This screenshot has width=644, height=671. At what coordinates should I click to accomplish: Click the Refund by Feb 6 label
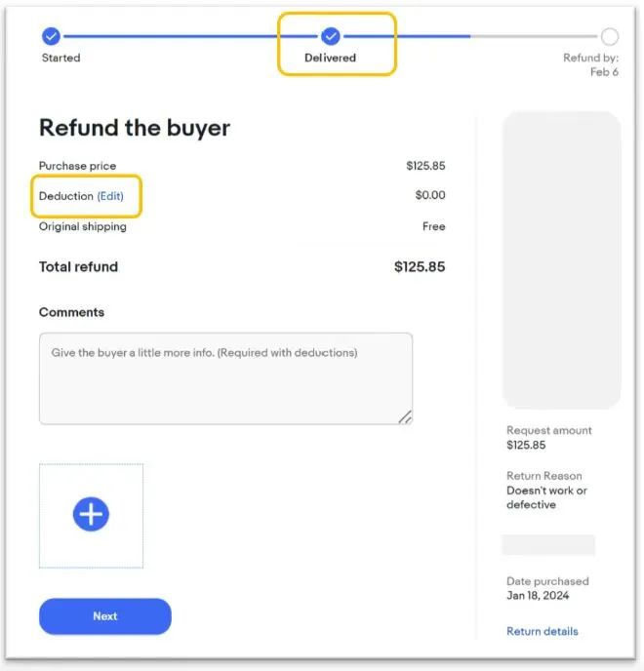coord(590,64)
